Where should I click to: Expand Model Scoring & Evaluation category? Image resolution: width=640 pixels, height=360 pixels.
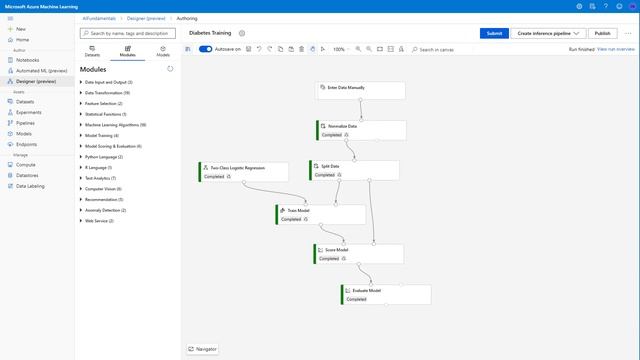pyautogui.click(x=111, y=146)
